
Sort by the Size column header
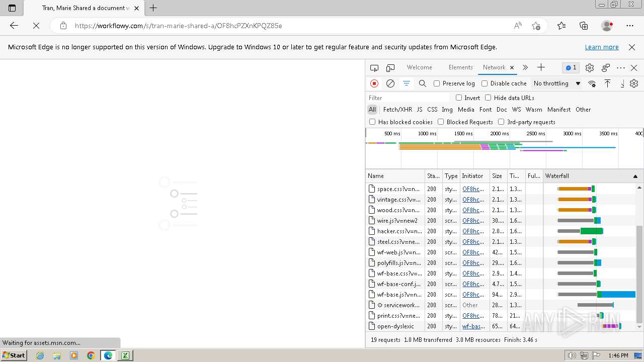499,176
